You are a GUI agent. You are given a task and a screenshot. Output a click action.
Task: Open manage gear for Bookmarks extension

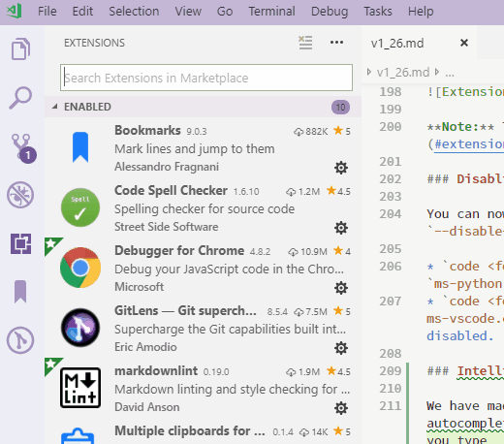341,168
